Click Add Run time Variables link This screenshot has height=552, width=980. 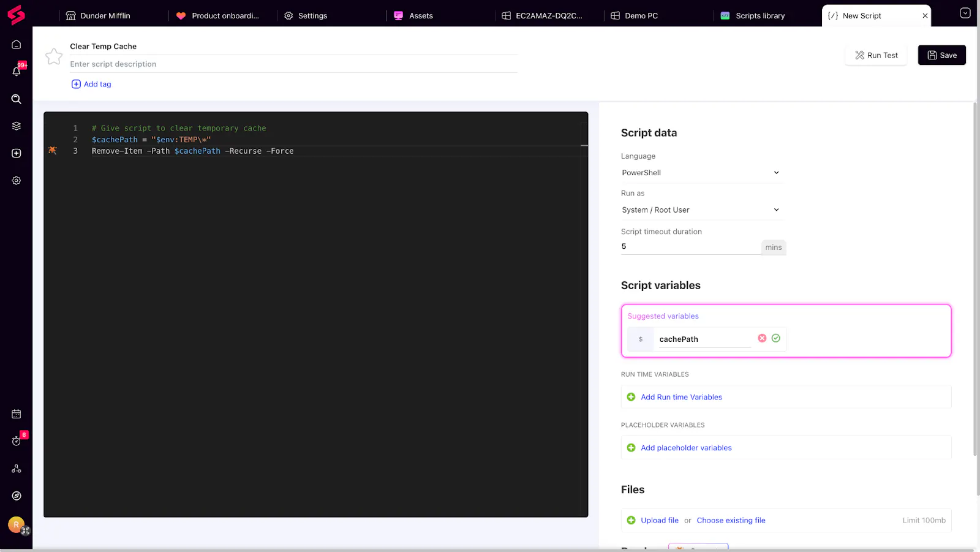tap(682, 397)
